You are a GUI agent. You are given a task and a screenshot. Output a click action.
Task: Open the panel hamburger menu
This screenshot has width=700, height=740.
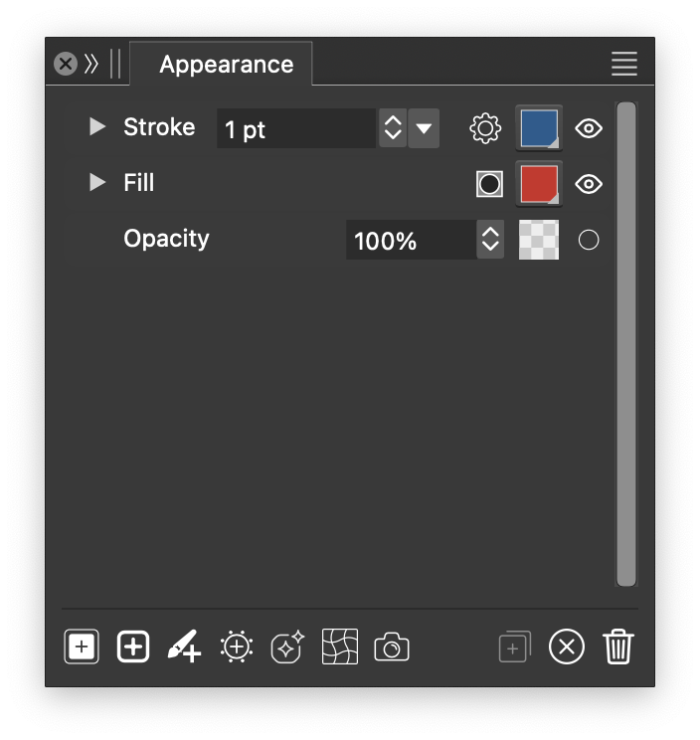tap(623, 65)
